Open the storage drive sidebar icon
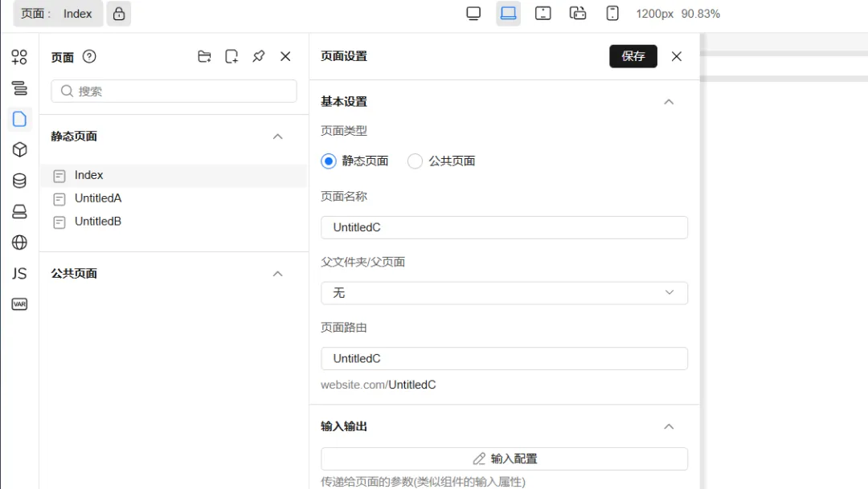The image size is (868, 489). tap(19, 212)
